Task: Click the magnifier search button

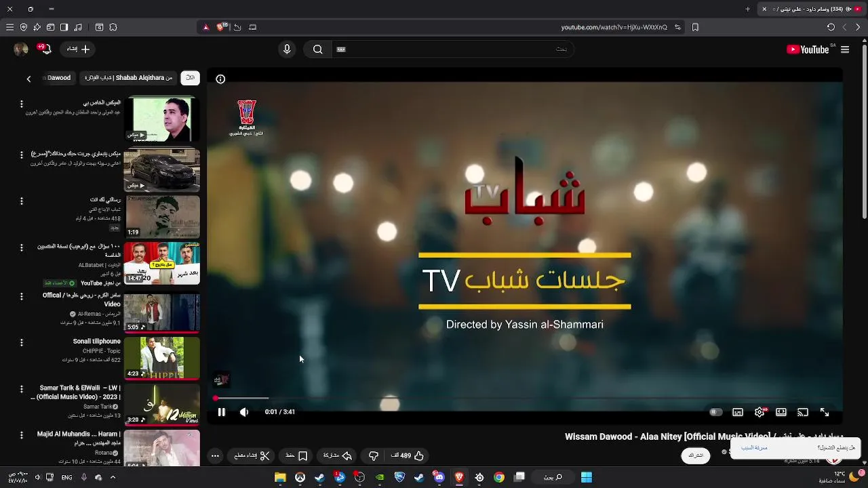Action: 317,49
